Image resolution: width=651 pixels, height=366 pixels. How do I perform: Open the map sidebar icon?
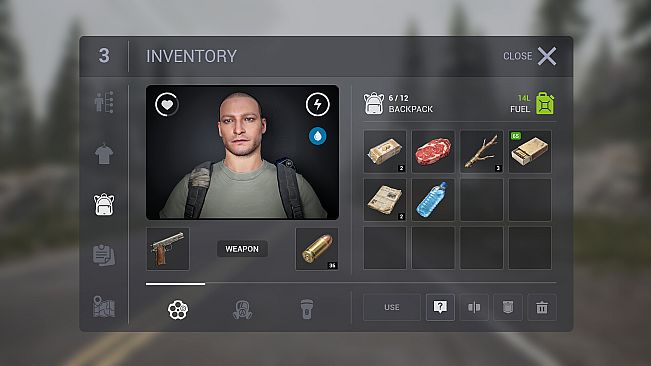coord(104,307)
